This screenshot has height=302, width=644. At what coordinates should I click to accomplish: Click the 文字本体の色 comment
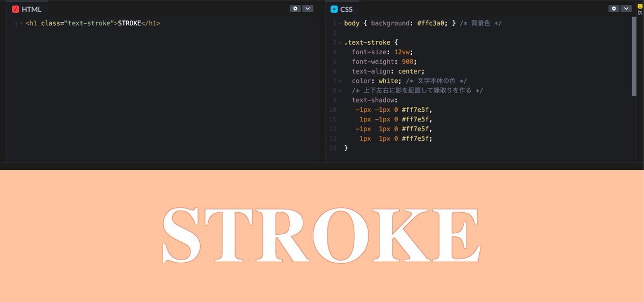[x=437, y=81]
